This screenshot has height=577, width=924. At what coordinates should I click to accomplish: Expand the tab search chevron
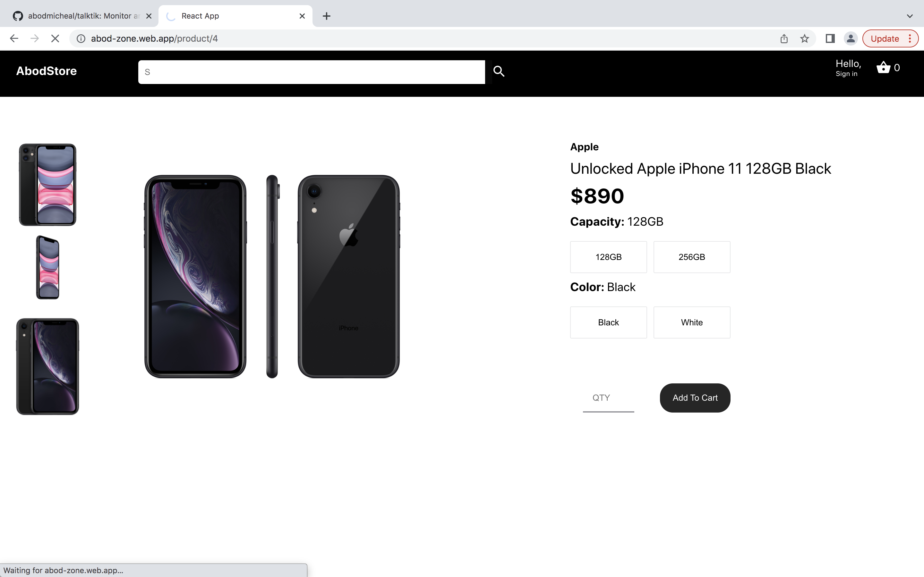point(910,16)
